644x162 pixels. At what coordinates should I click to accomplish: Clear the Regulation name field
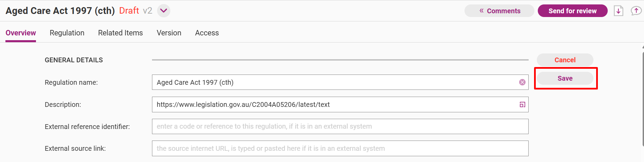click(522, 82)
